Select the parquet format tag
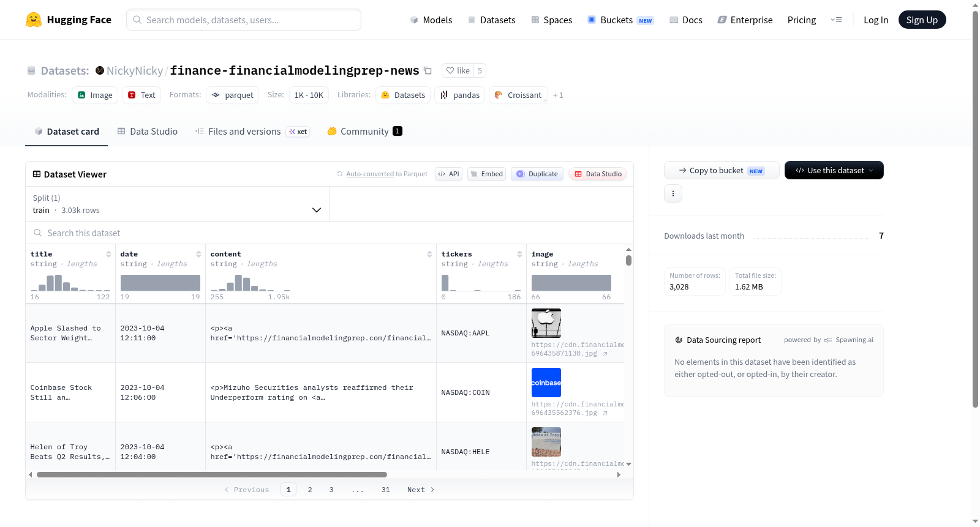The image size is (980, 527). (232, 95)
